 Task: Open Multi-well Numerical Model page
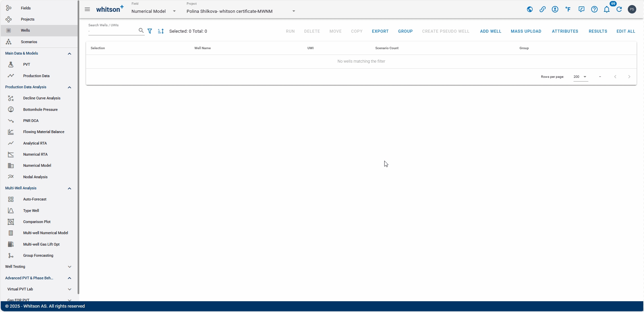[39, 233]
